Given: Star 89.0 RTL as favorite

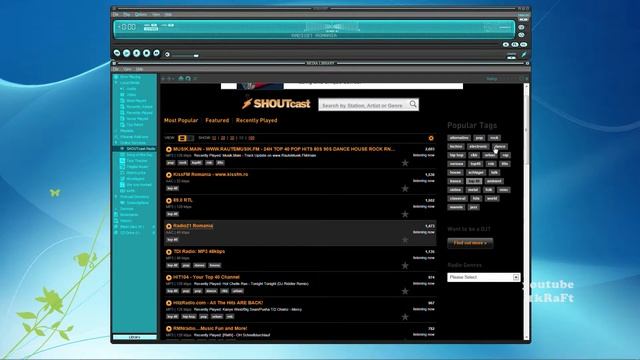Looking at the screenshot, I should point(405,214).
